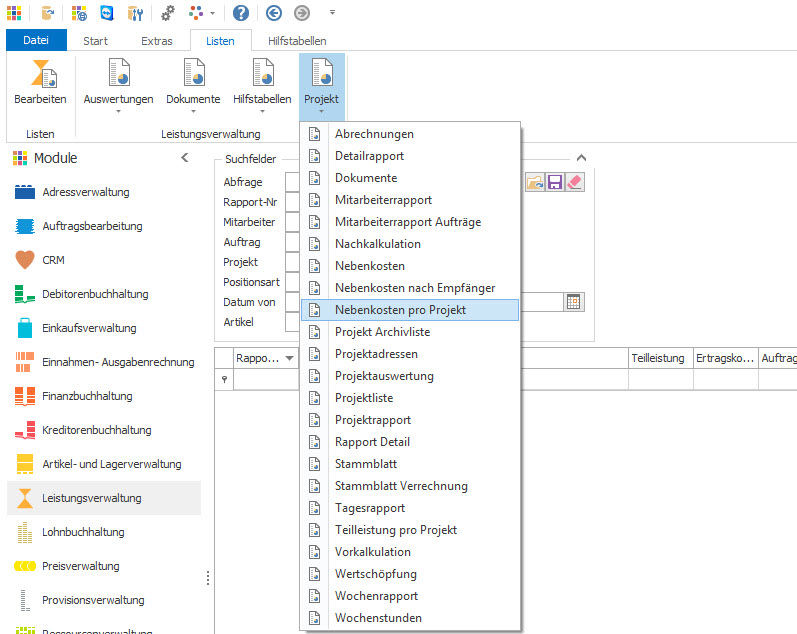Open calendar picker for Datum von
The width and height of the screenshot is (797, 634).
point(574,302)
